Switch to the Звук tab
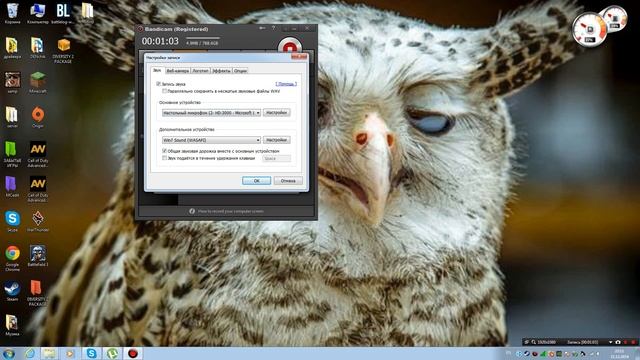Viewport: 640px width, 360px height. coord(157,70)
